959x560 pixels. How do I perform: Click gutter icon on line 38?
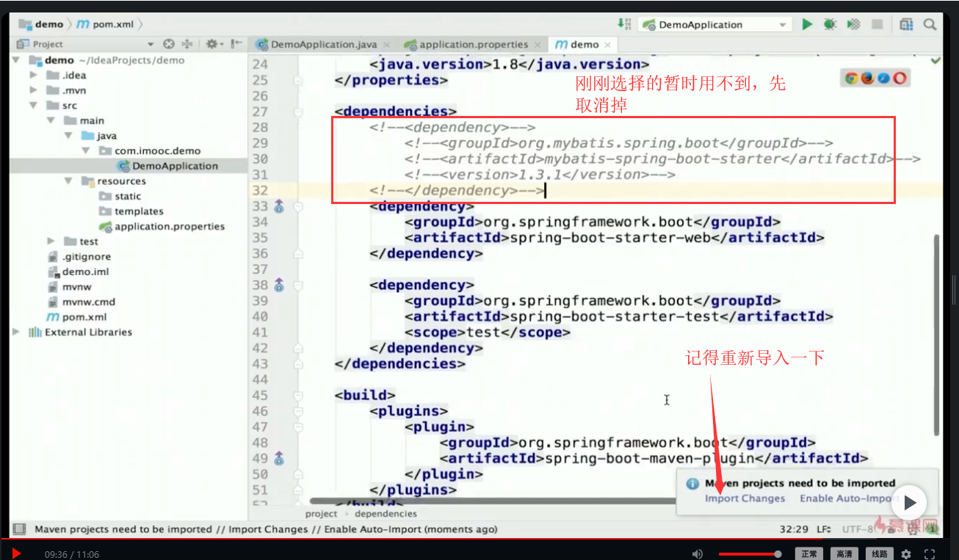coord(279,286)
